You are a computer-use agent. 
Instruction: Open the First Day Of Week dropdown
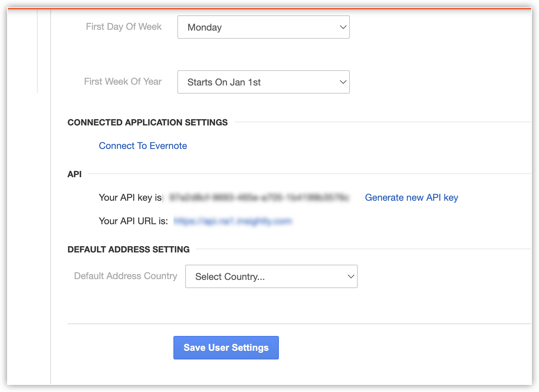pos(263,27)
